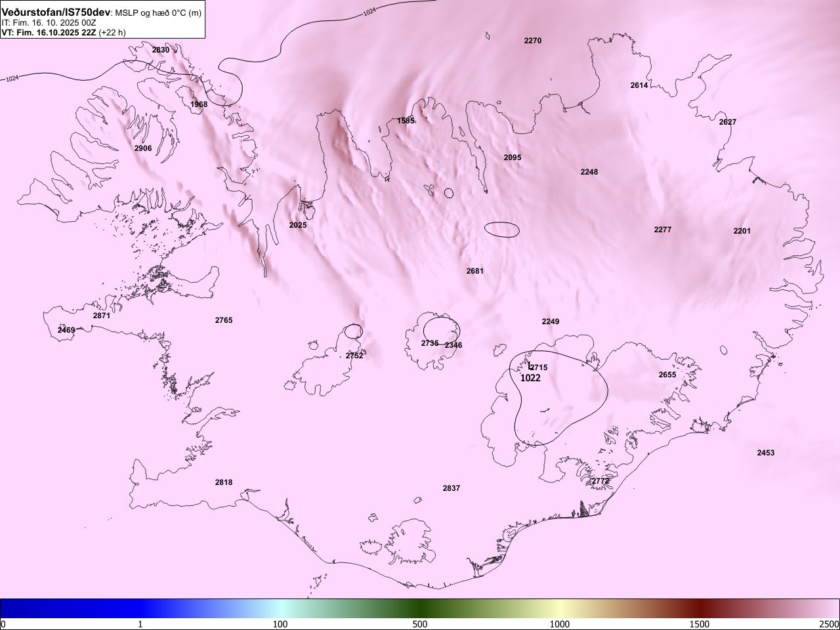Click the height value 2715
Viewport: 840px width, 630px height.
538,367
